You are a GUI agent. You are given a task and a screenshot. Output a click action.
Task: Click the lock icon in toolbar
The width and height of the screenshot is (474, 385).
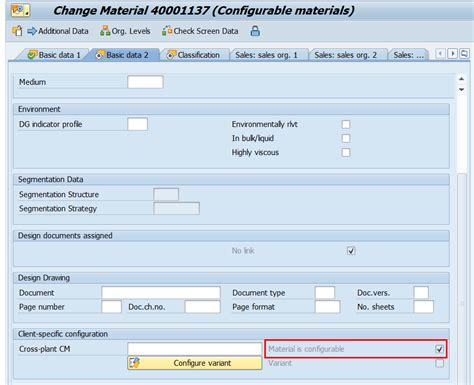(x=255, y=31)
